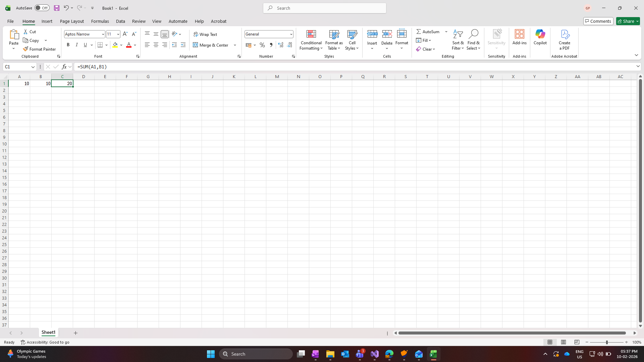Viewport: 644px width, 362px height.
Task: Select the Increase Decimal icon
Action: pos(281,45)
